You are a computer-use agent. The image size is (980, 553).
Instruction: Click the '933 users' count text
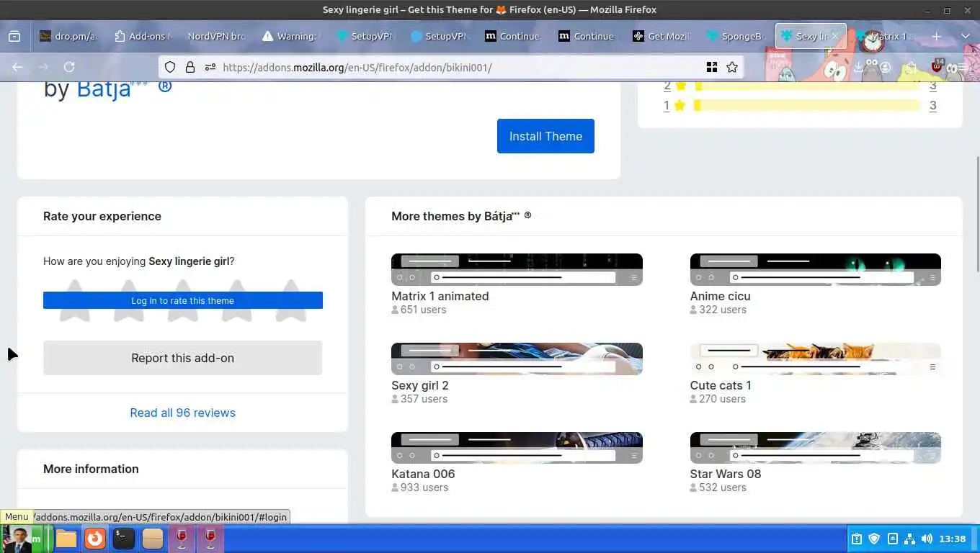[424, 487]
